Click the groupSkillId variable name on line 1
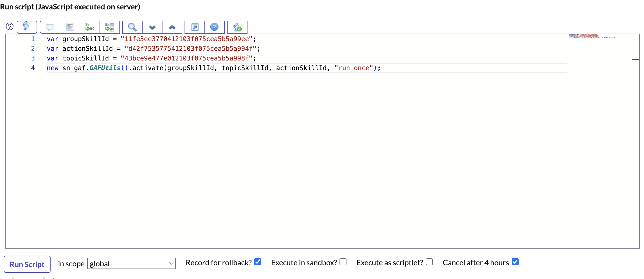The image size is (644, 279). (x=86, y=39)
